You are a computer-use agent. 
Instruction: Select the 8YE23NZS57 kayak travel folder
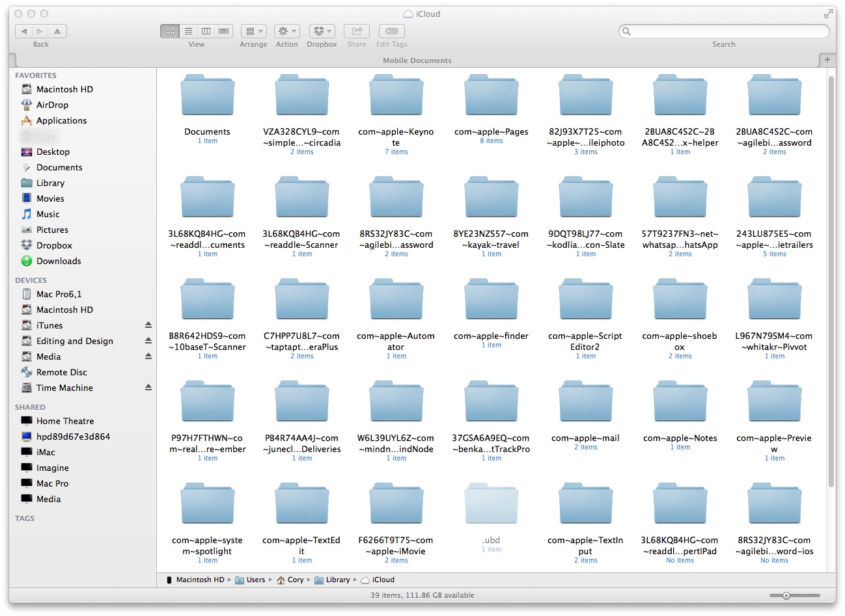pyautogui.click(x=491, y=198)
